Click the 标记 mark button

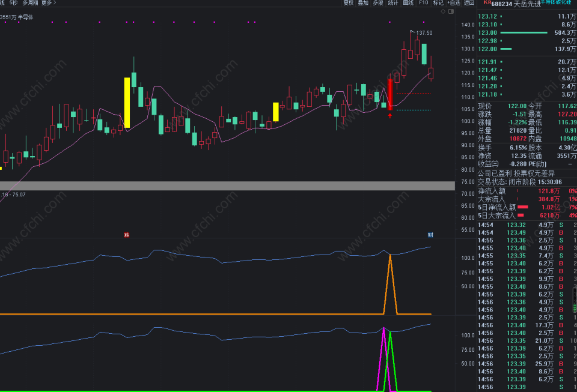coord(438,2)
